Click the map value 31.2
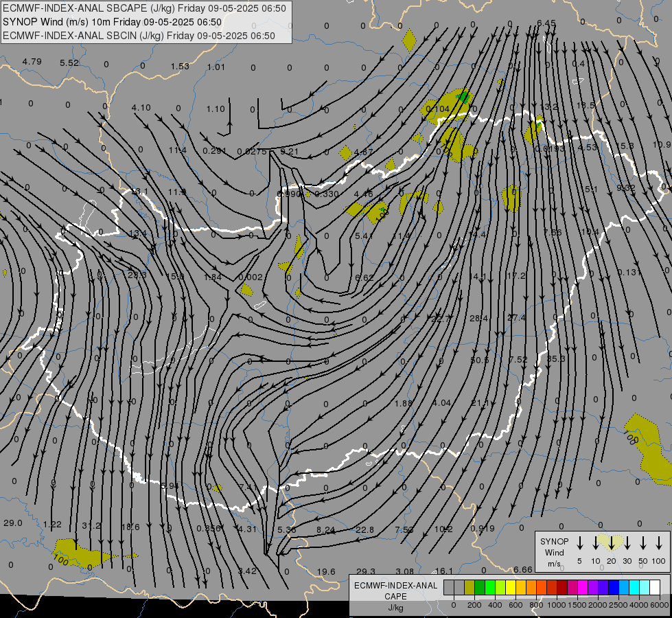The image size is (672, 618). point(91,525)
